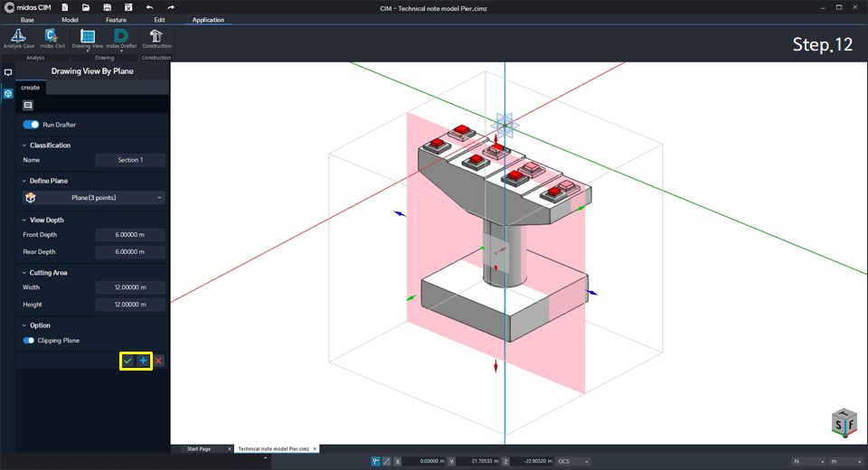Open the GCS coordinate system dropdown

click(x=573, y=461)
